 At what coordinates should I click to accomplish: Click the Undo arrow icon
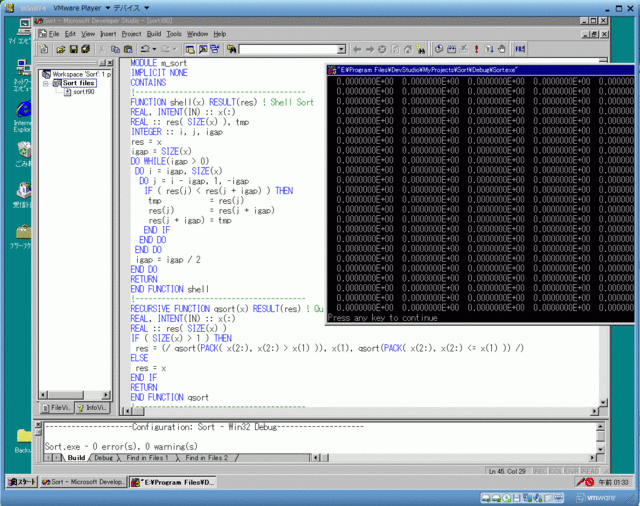pyautogui.click(x=145, y=49)
